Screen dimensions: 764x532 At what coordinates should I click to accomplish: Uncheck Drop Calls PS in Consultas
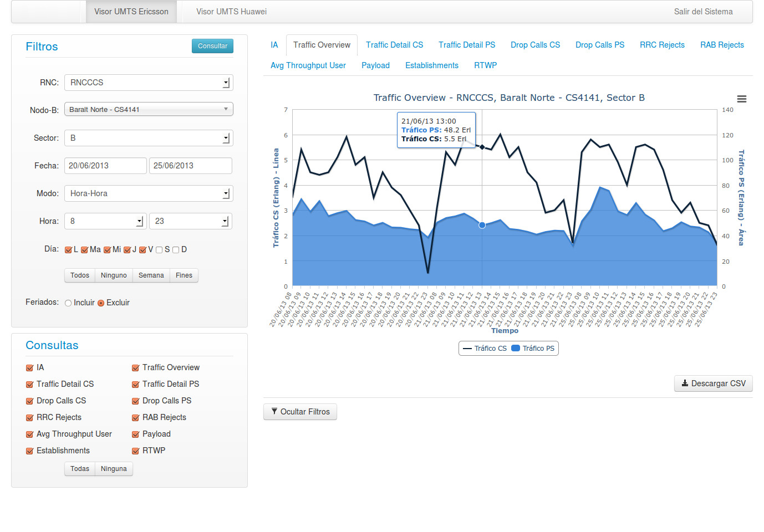135,401
